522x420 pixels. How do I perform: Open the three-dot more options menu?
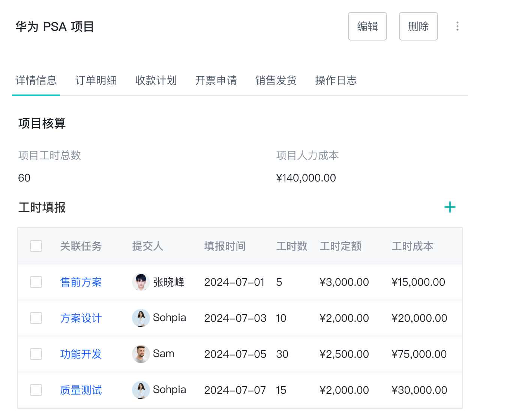click(457, 26)
